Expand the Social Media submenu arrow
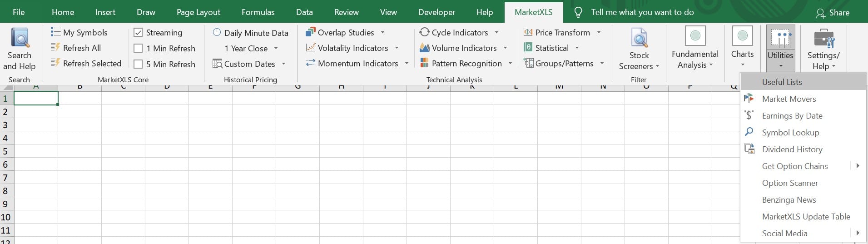The image size is (868, 244). coord(858,233)
